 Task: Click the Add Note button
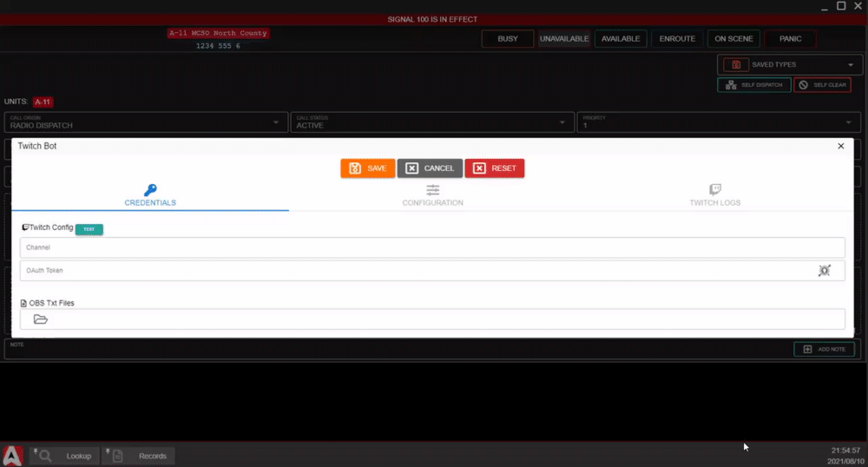click(825, 349)
